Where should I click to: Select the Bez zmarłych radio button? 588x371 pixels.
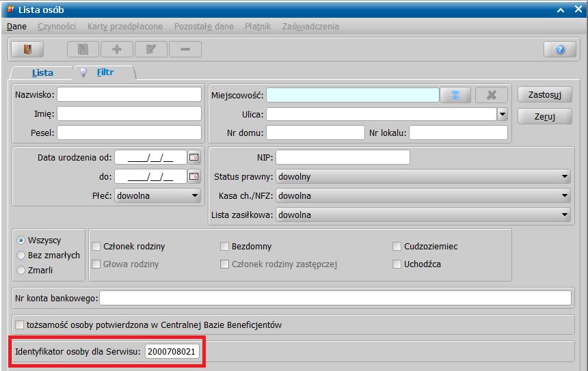coord(21,256)
